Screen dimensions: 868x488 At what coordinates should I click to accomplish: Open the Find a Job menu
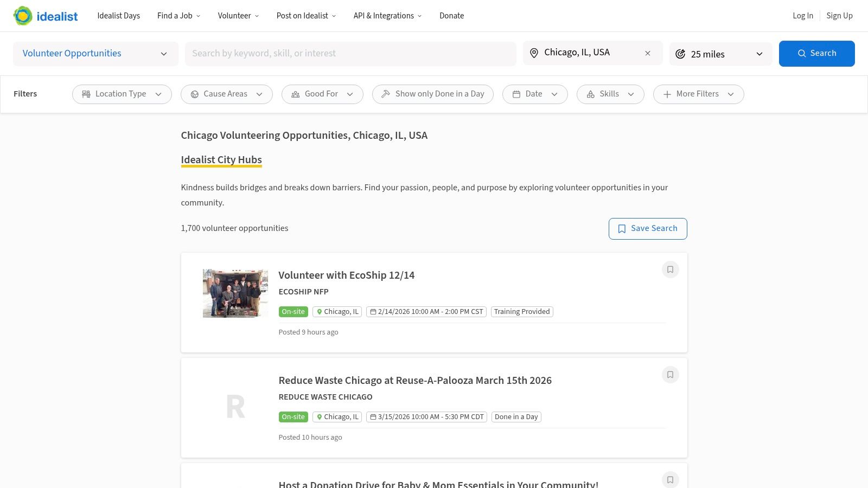(179, 16)
